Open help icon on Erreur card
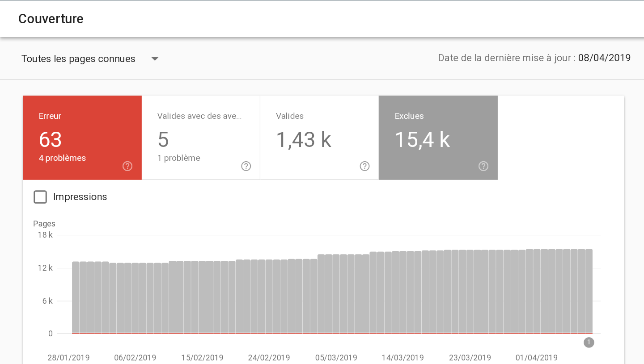This screenshot has width=644, height=364. 127,166
